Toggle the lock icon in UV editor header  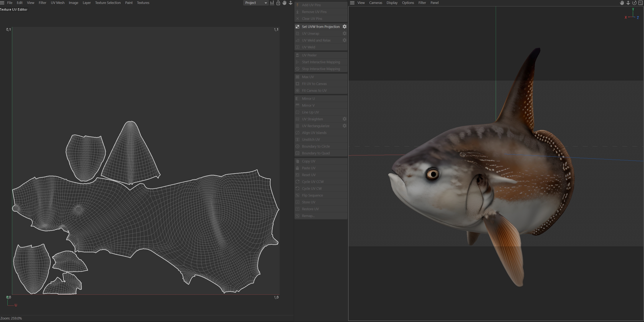(x=278, y=3)
